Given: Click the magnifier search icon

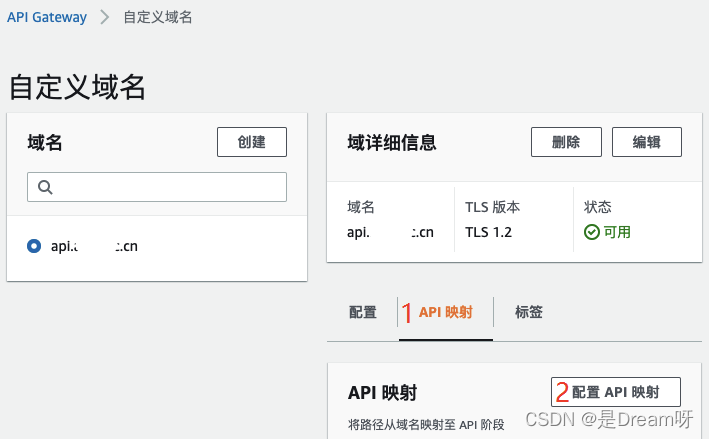Looking at the screenshot, I should 45,187.
